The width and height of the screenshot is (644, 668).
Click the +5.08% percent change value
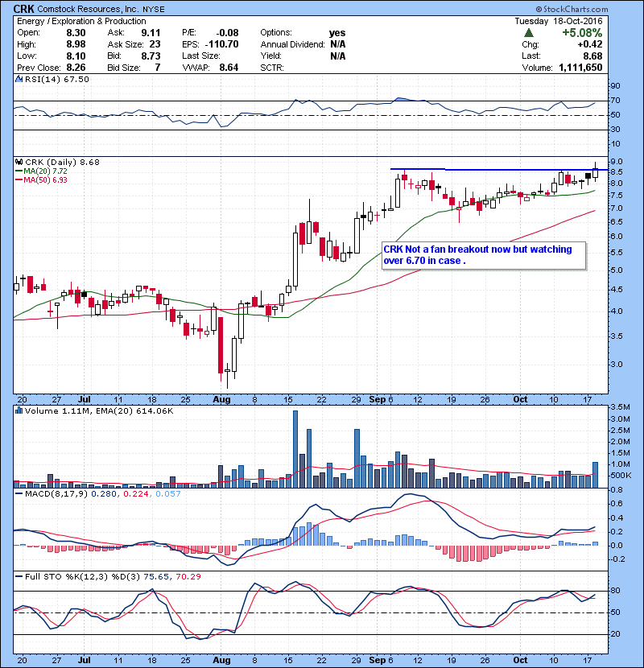[x=582, y=33]
